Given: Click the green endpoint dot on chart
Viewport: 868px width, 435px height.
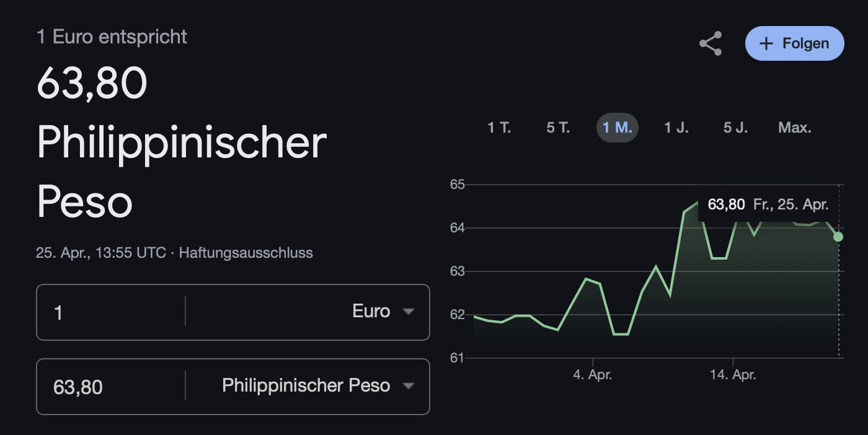Looking at the screenshot, I should 838,236.
